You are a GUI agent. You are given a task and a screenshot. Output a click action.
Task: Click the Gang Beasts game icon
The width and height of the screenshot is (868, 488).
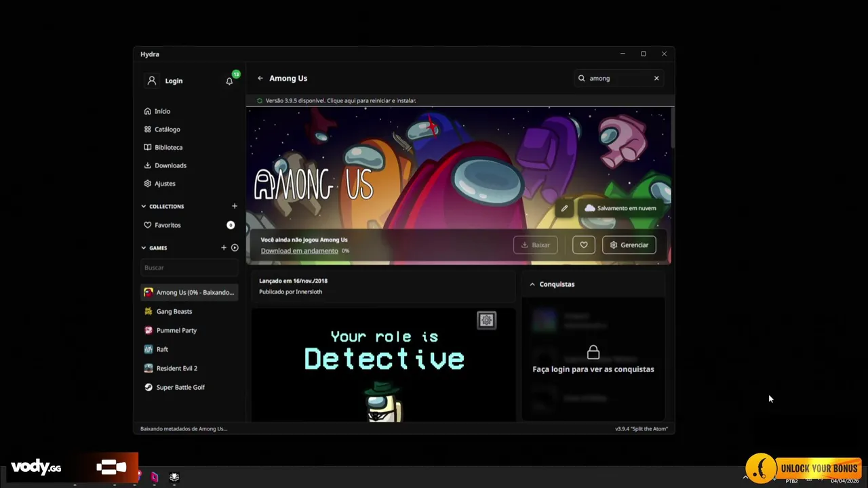[x=149, y=312]
